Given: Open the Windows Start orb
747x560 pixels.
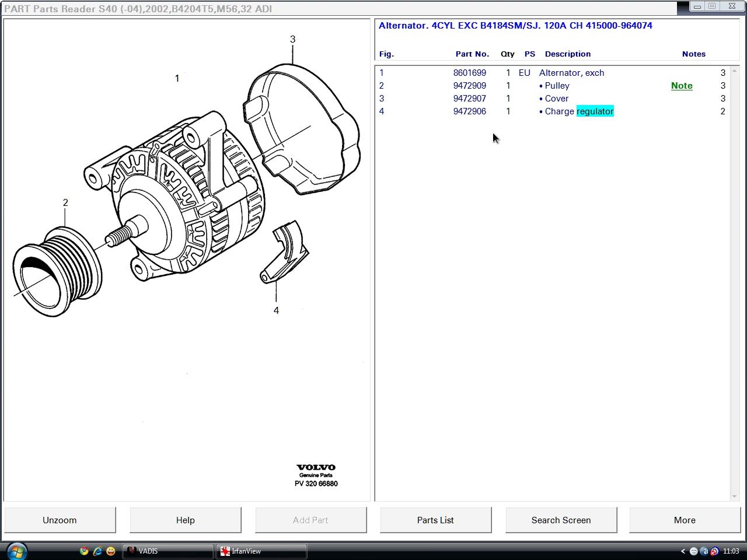Looking at the screenshot, I should click(x=16, y=551).
